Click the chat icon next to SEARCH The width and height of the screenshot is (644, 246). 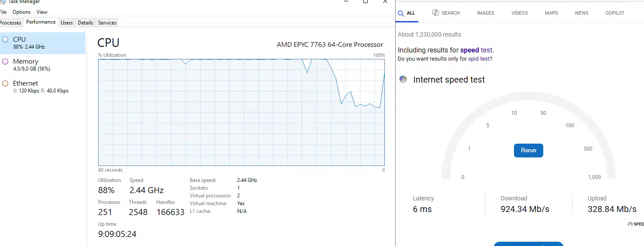(x=436, y=13)
